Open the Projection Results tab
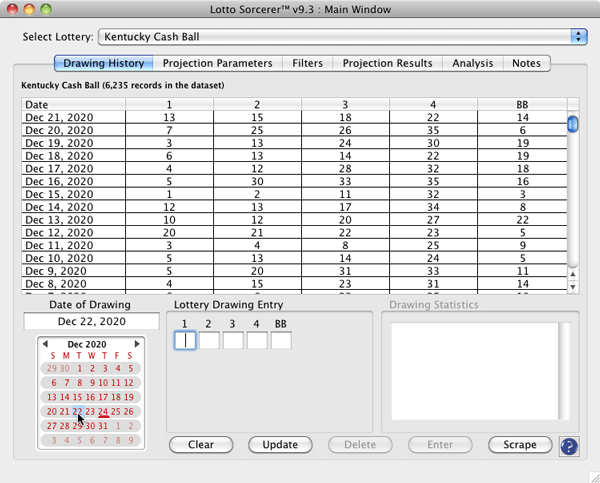The image size is (600, 483). 388,63
